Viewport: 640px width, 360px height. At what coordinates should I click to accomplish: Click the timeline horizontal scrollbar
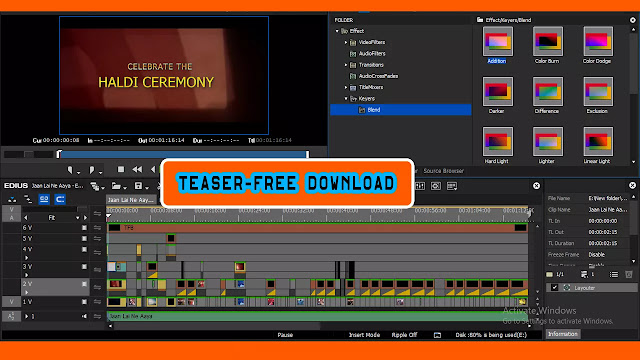click(216, 326)
